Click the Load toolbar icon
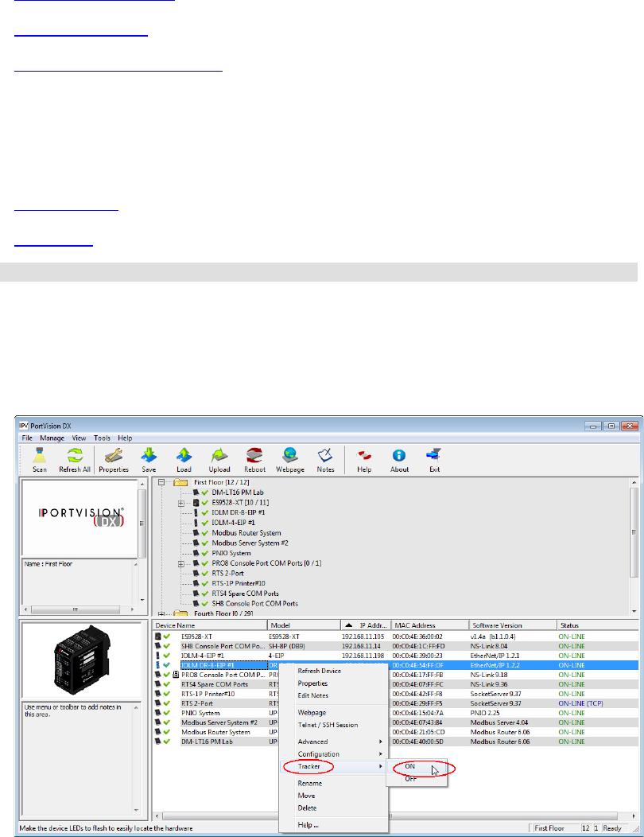 tap(184, 460)
